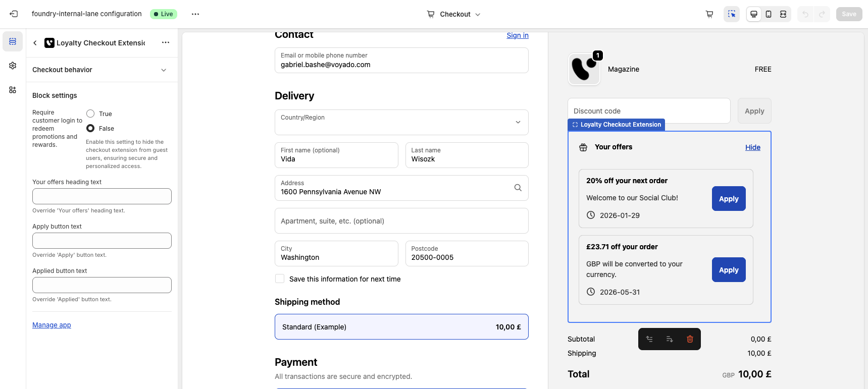
Task: Click the Manage app link
Action: [52, 325]
